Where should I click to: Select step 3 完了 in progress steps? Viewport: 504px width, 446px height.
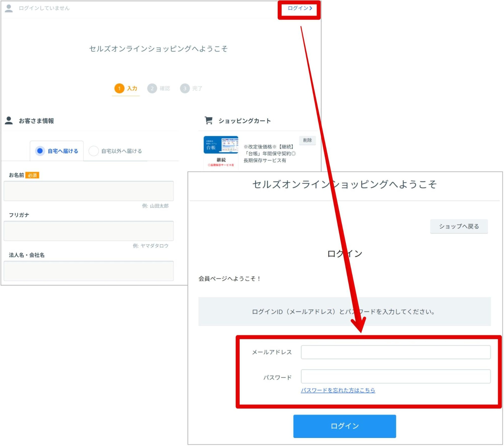(191, 88)
